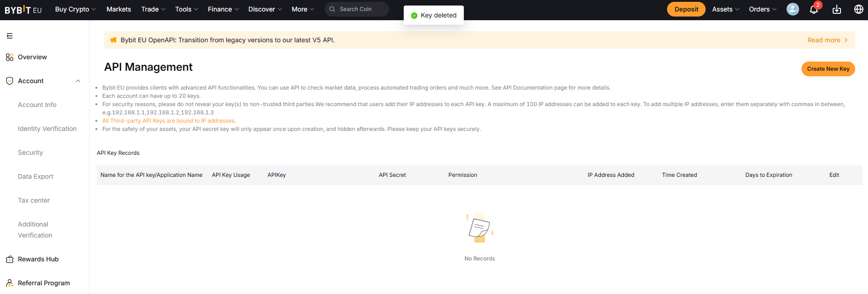Open the language globe icon
Viewport: 868px width, 294px height.
point(859,9)
